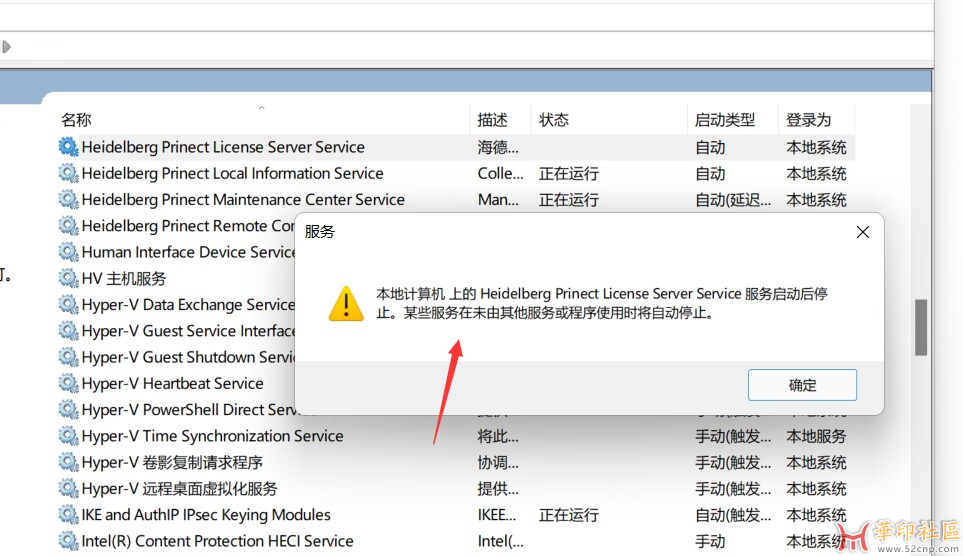963x556 pixels.
Task: Select Heidelberg Prinect Maintenance Center Service row
Action: point(454,200)
